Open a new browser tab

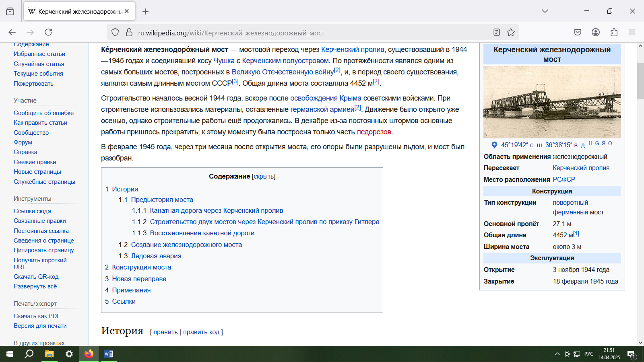(x=146, y=12)
